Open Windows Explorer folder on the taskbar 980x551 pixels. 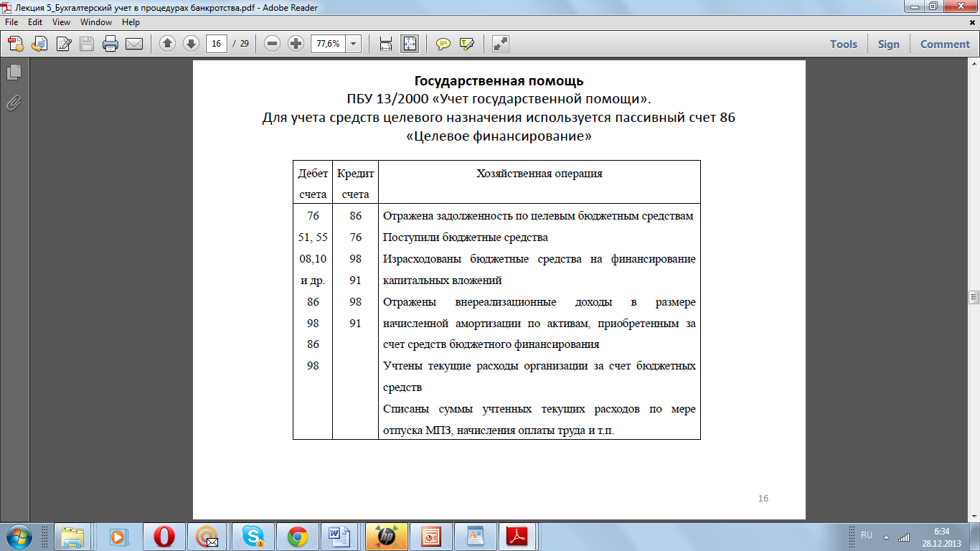(x=72, y=536)
